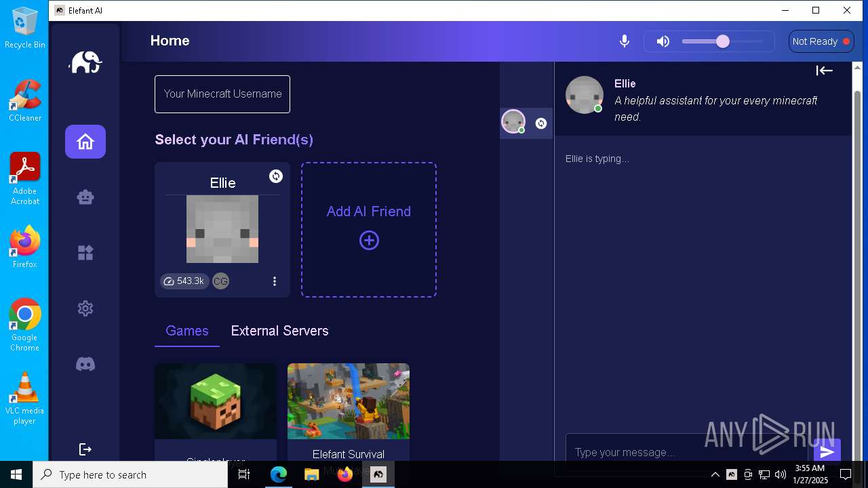Mute the speaker volume icon
Screen dimensions: 868x488
point(663,41)
